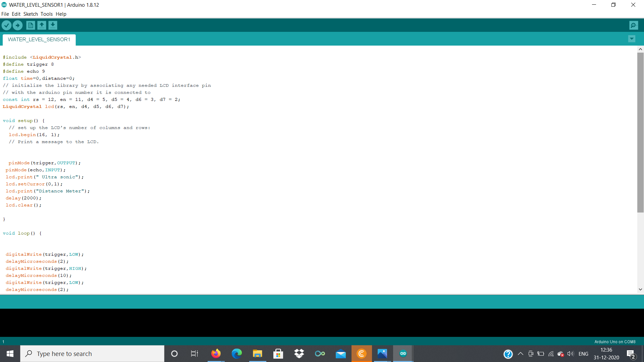Click the 'float time=0,distance=0;' line

point(39,78)
